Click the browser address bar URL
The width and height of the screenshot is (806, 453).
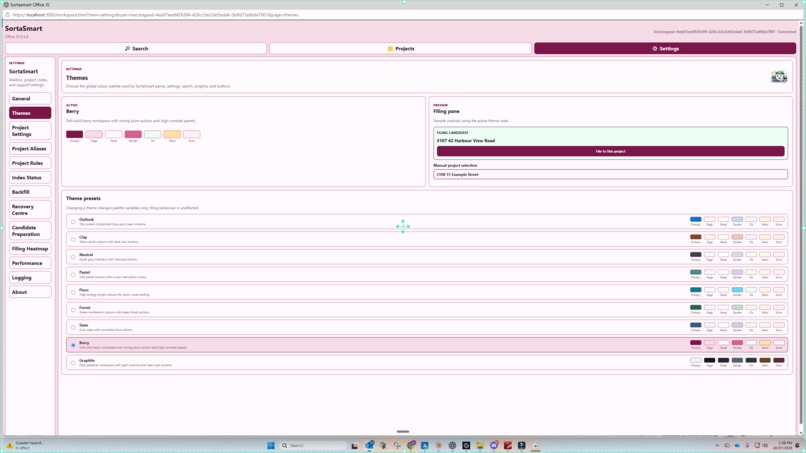click(x=155, y=15)
